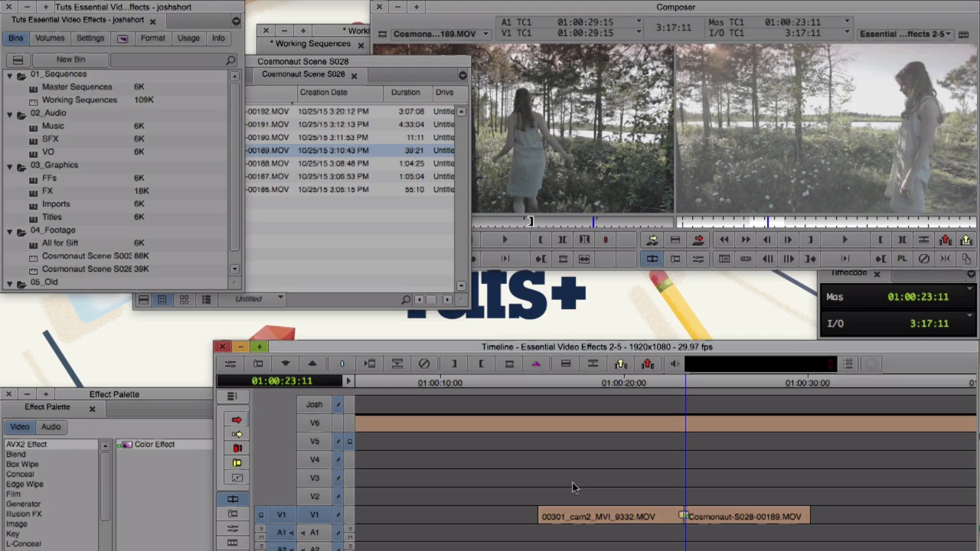
Task: Step one frame forward in record monitor
Action: click(788, 240)
